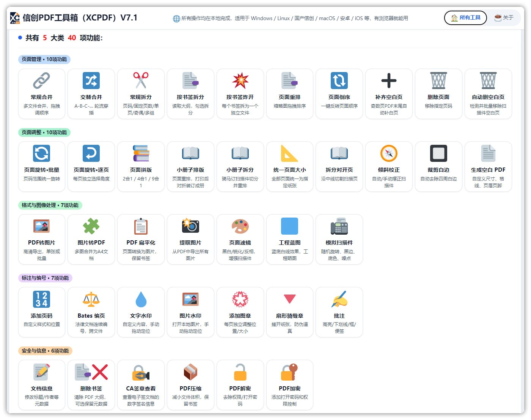Viewport: 531px width, 420px height.
Task: Open the 常规合并 chain-link icon
Action: click(x=42, y=81)
